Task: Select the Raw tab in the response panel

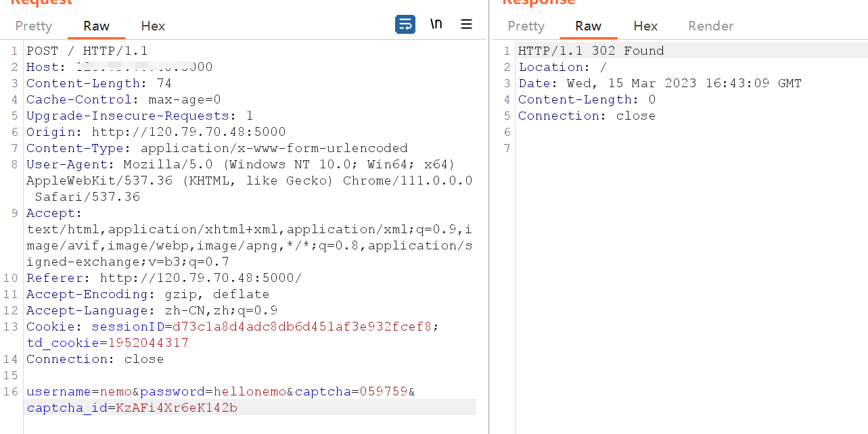Action: click(x=588, y=26)
